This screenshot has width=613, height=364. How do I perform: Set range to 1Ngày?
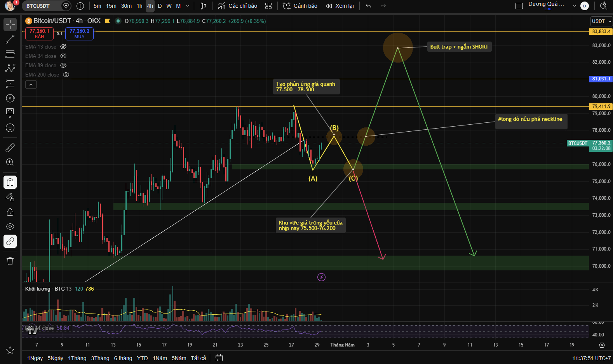[35, 358]
